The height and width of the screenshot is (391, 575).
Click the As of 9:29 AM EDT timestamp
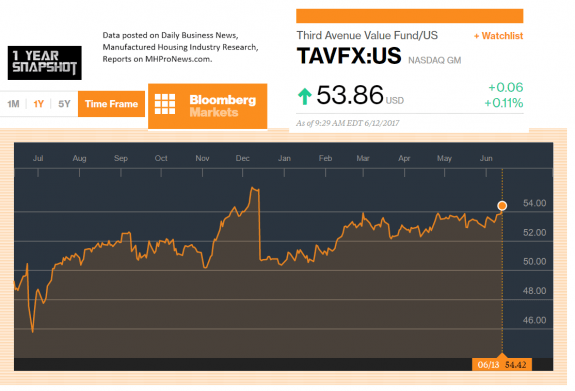coord(348,123)
